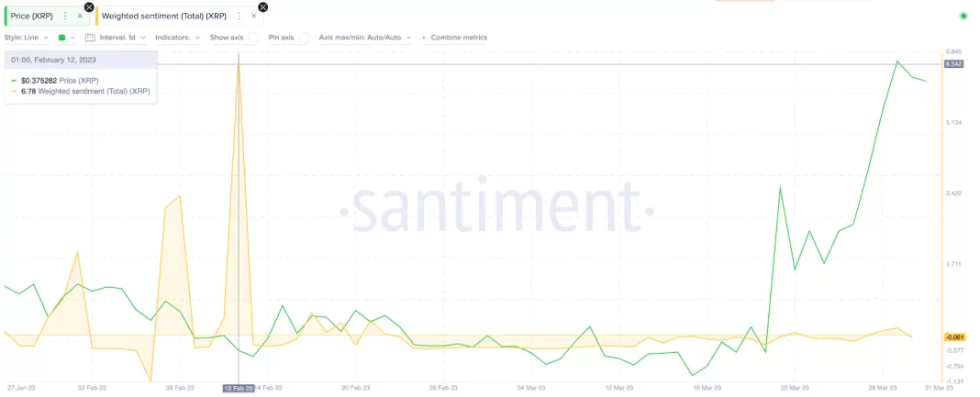Click black circle close badge on Price tab
This screenshot has height=397, width=980.
click(89, 6)
